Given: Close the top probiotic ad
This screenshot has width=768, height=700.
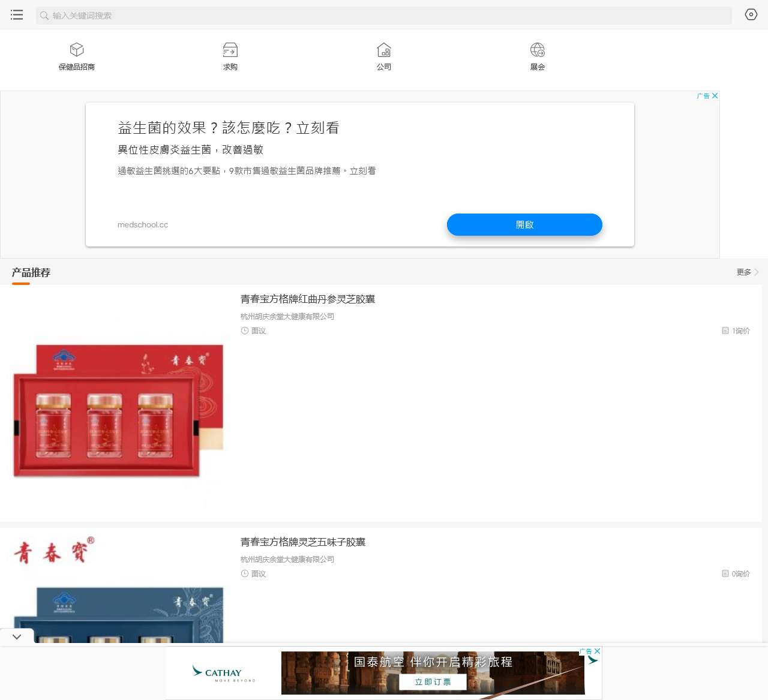Looking at the screenshot, I should click(x=715, y=96).
